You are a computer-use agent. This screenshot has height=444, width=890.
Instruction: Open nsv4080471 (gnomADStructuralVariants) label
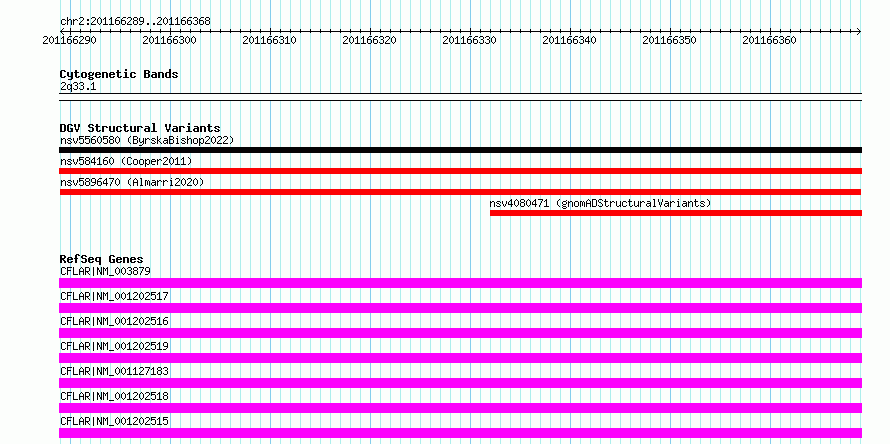[x=600, y=203]
